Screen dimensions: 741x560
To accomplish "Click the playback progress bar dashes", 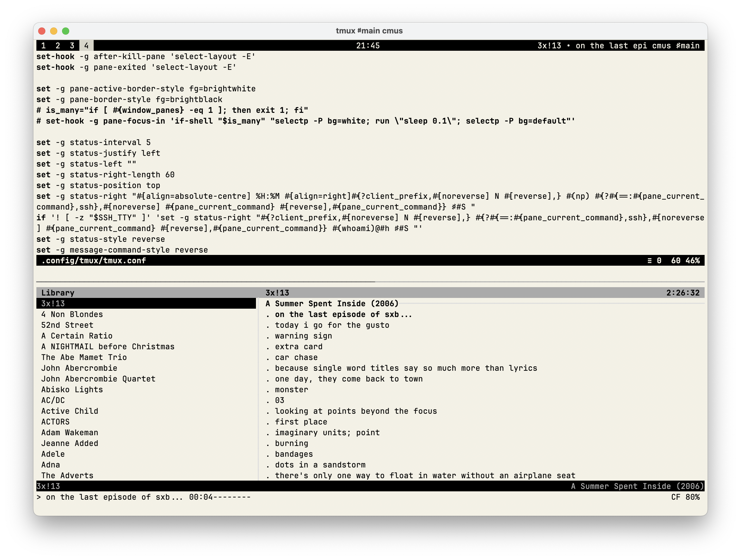I will click(232, 497).
